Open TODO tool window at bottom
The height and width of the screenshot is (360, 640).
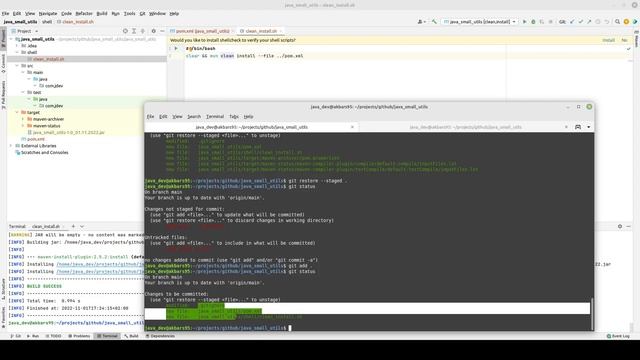(53, 336)
